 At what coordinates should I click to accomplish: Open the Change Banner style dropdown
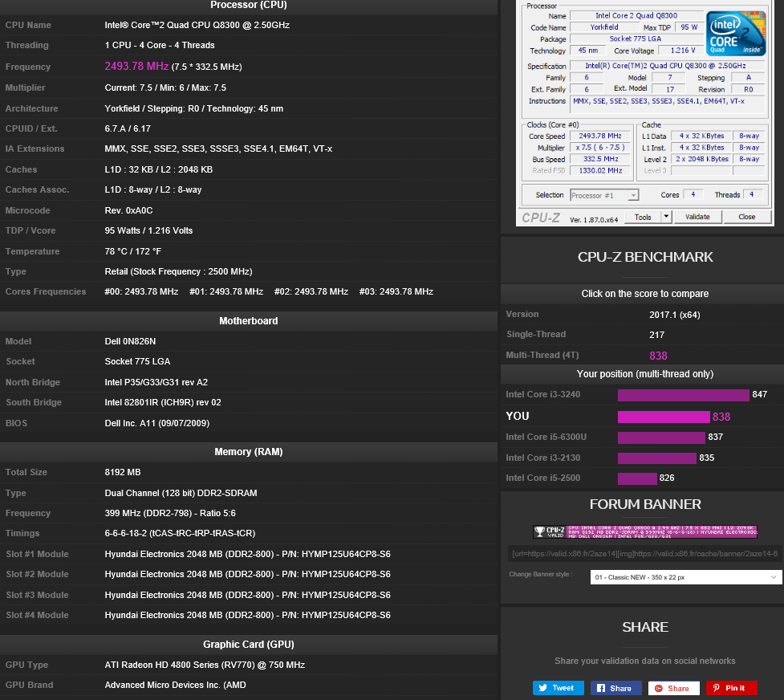coord(685,577)
